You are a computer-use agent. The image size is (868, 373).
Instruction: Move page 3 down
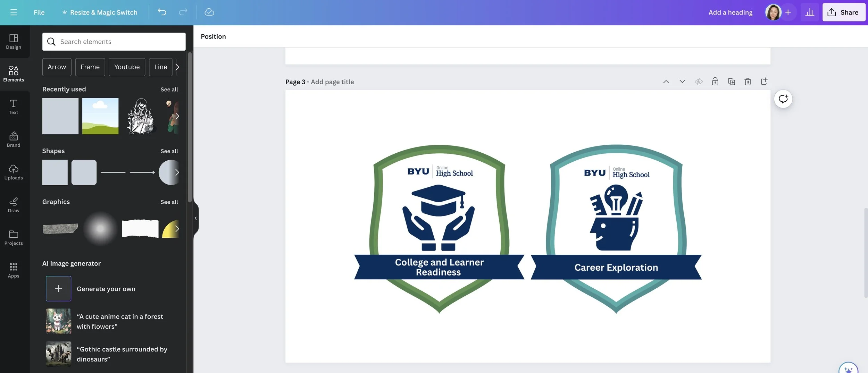tap(682, 82)
